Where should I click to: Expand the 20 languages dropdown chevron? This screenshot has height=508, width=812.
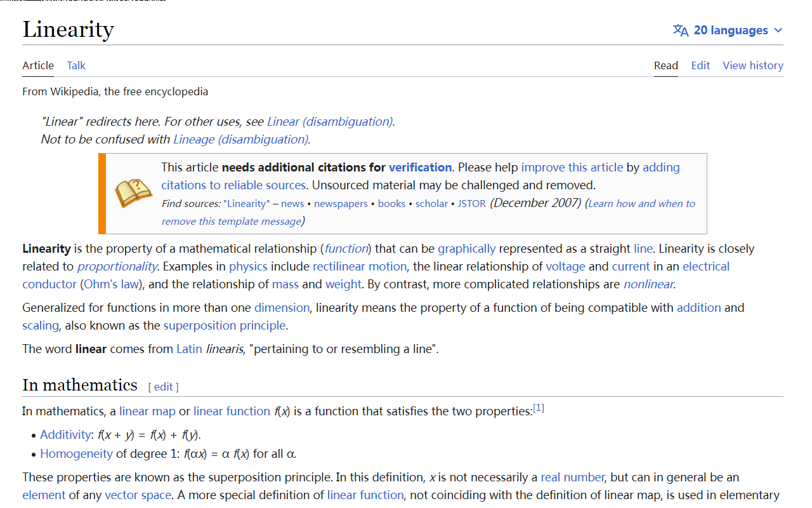778,30
